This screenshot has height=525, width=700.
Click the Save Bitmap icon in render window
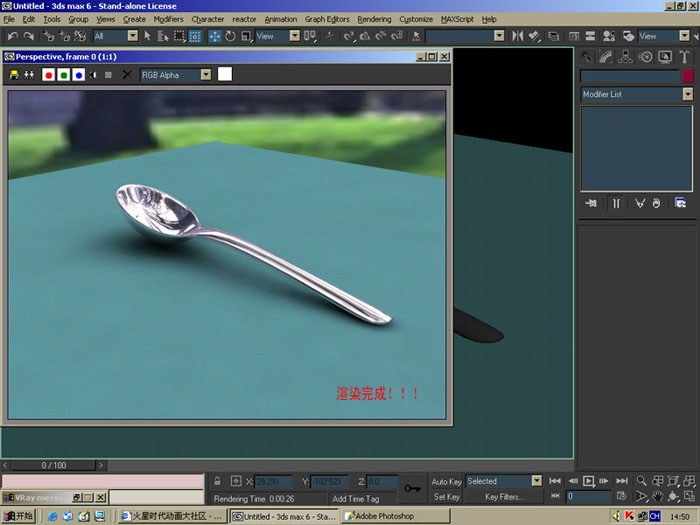14,75
